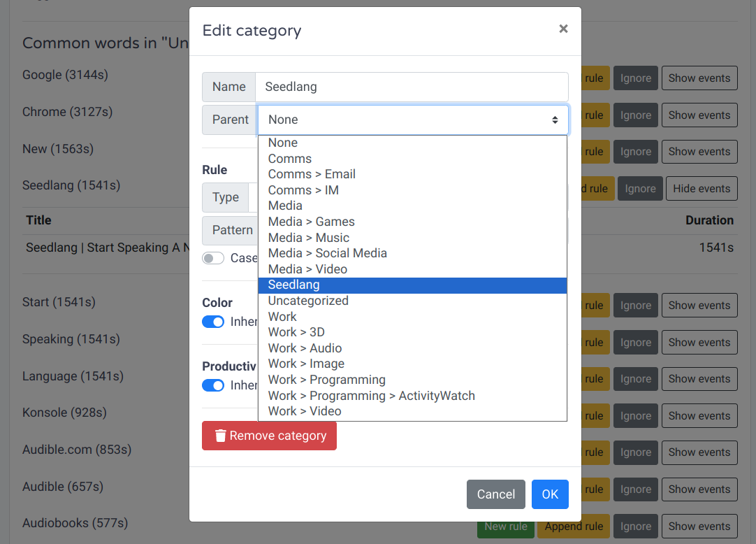Open the Parent category dropdown
Viewport: 756px width, 544px height.
coord(412,120)
